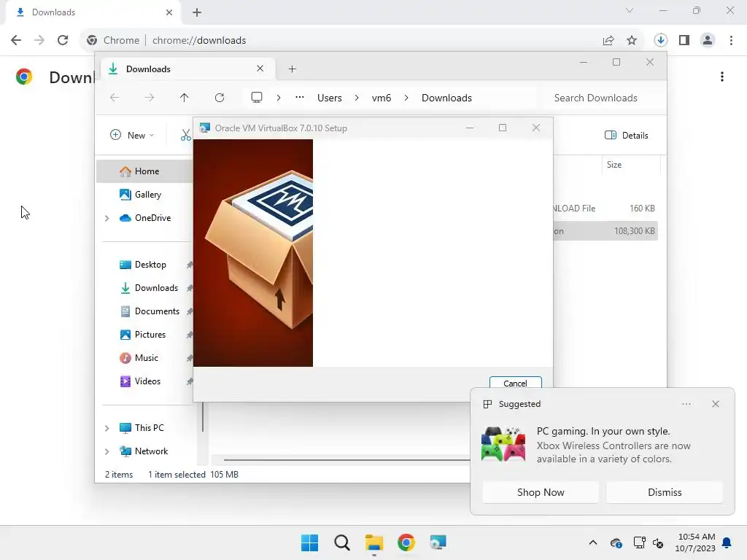Expand the chevron after Users breadcrumb
This screenshot has width=747, height=560.
356,98
